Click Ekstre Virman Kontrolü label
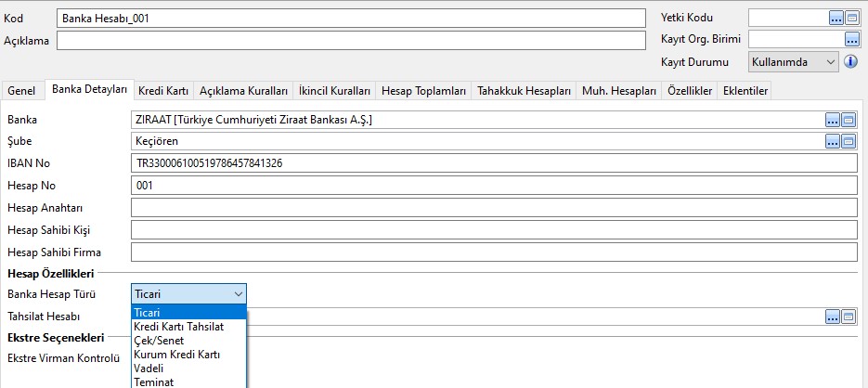Screen dimensions: 868x388 [x=64, y=358]
